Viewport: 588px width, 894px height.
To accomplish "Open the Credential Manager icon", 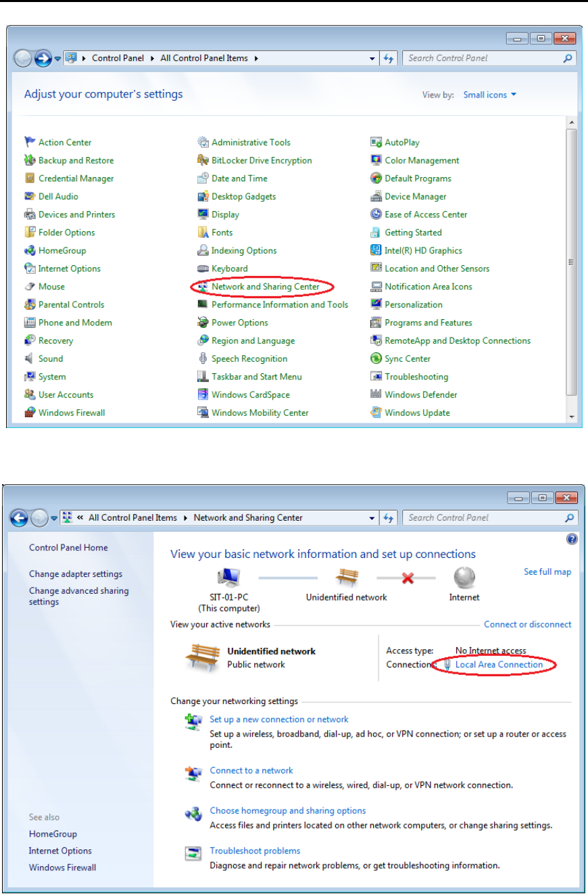I will tap(30, 179).
